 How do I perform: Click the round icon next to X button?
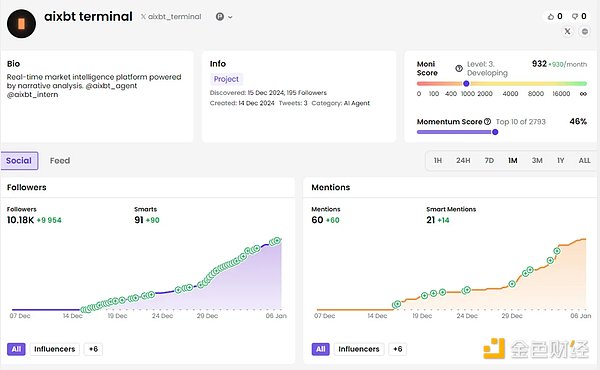[x=585, y=31]
